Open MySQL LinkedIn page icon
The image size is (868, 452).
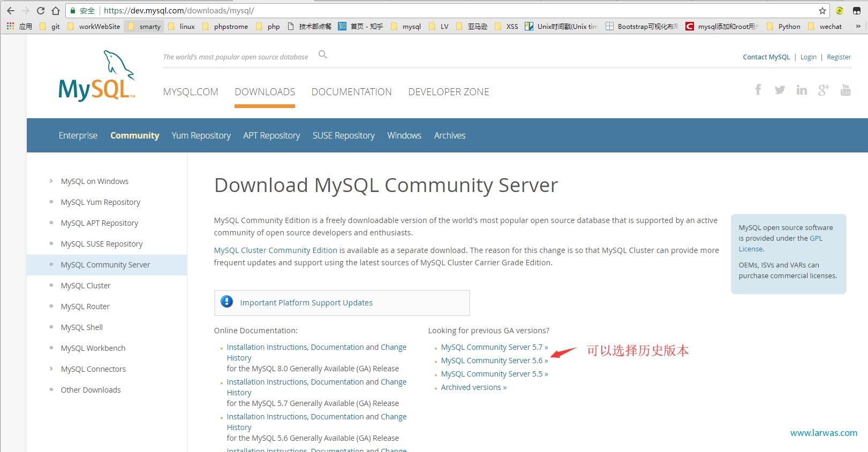click(802, 90)
